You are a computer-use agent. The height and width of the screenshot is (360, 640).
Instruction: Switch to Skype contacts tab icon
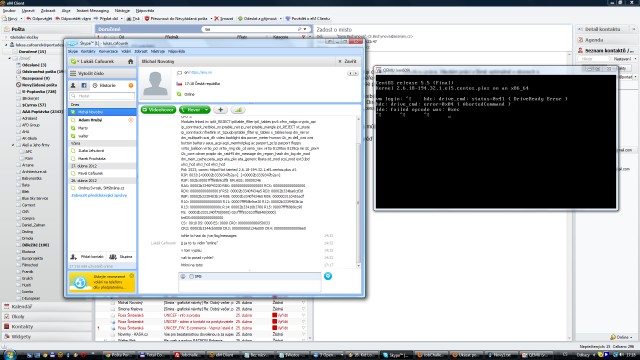(73, 85)
